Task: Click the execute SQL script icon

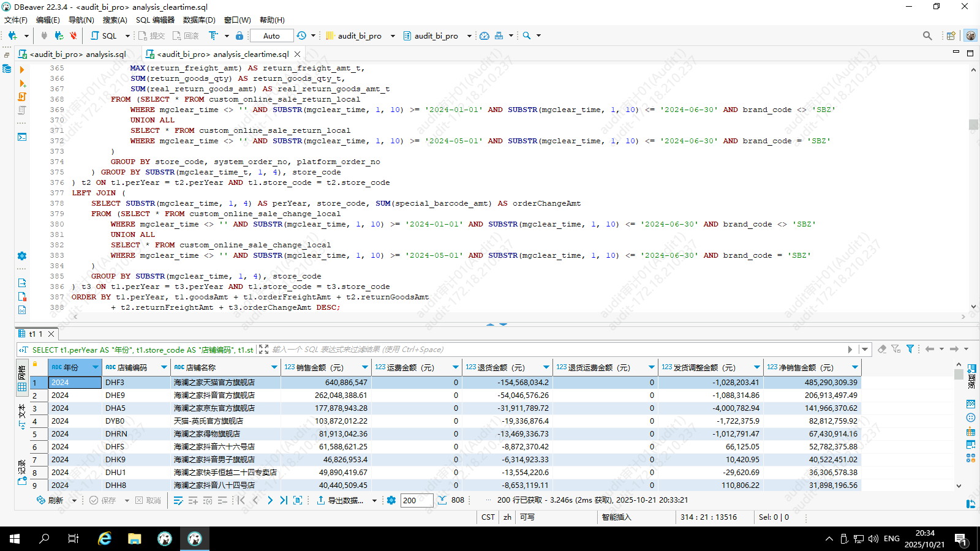Action: click(22, 97)
